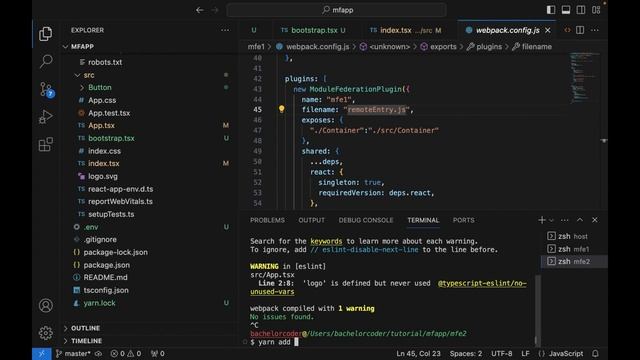The height and width of the screenshot is (360, 640).
Task: Click the ports forwarded status item
Action: pyautogui.click(x=158, y=353)
